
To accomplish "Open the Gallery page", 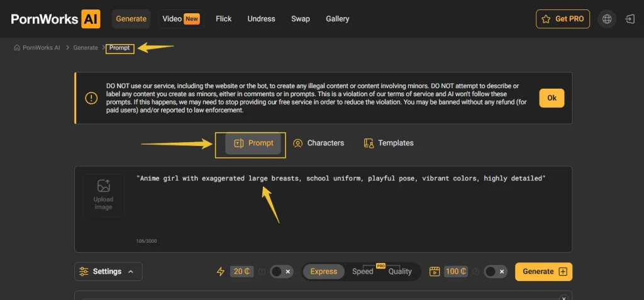I will tap(338, 19).
